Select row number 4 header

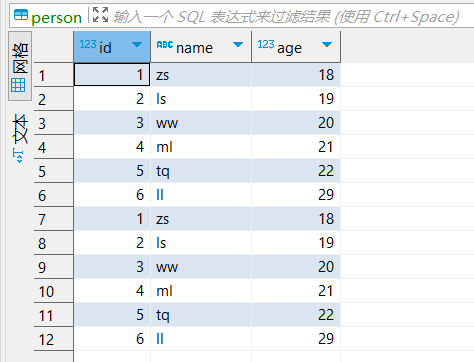coord(54,147)
